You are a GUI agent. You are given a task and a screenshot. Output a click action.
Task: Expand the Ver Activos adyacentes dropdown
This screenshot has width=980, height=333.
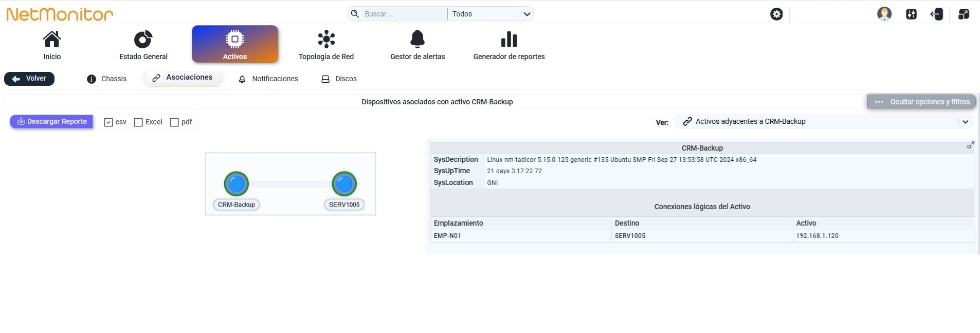pos(824,122)
